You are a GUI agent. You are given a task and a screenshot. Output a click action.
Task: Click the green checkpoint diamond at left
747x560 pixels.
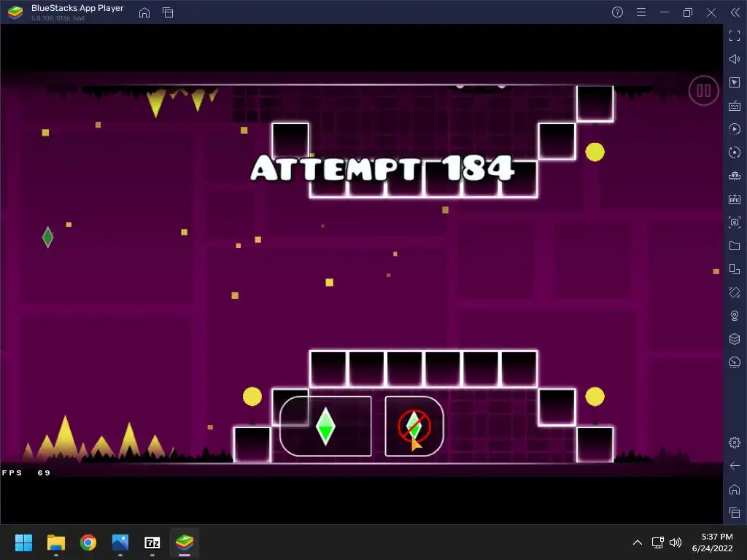[47, 237]
